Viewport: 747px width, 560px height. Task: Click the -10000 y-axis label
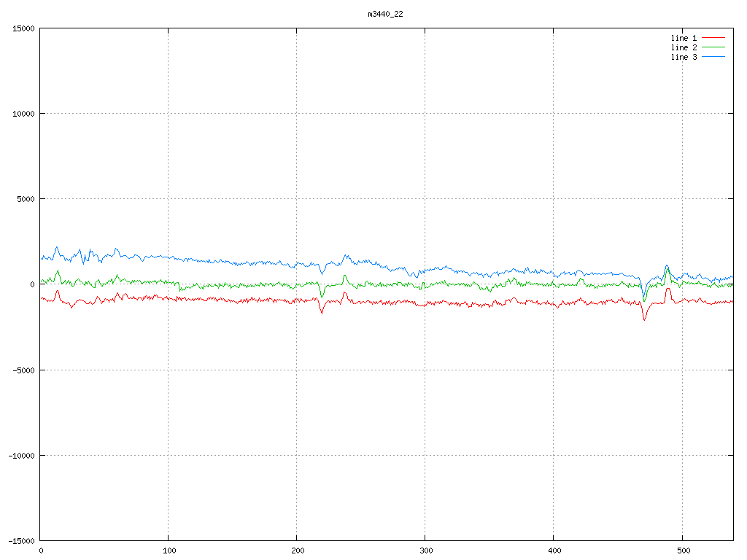pos(20,455)
